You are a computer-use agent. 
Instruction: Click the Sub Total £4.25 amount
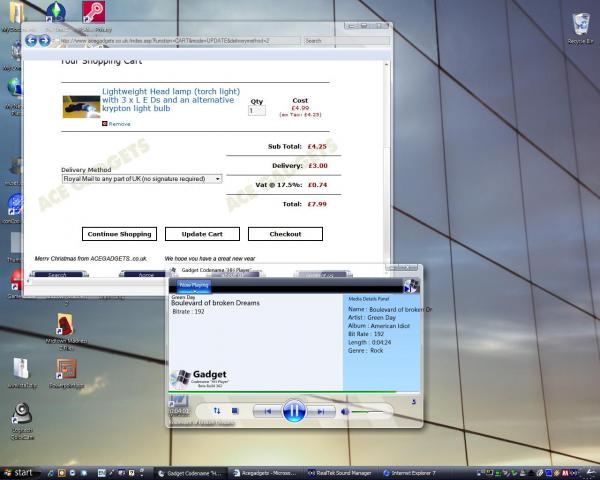coord(317,147)
